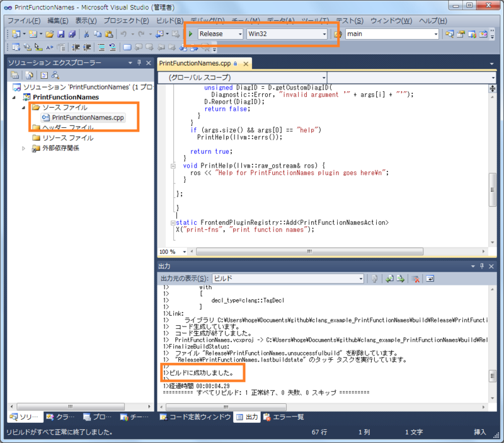Click the editor vertical scrollbar thumb
The height and width of the screenshot is (443, 504).
point(492,190)
